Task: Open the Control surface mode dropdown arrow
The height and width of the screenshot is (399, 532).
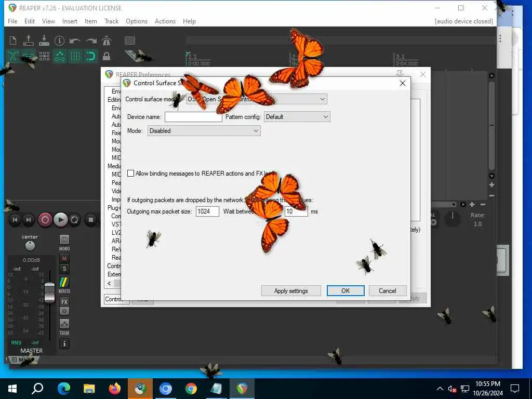Action: pos(322,99)
